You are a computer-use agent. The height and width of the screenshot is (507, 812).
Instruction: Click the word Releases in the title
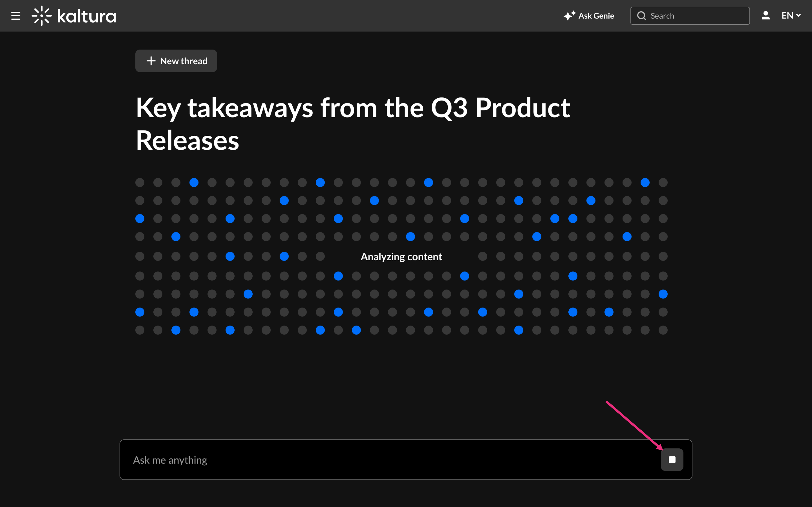187,141
